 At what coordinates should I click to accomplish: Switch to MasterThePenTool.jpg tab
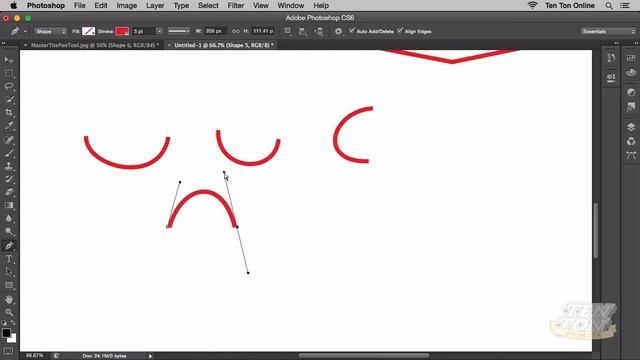95,45
